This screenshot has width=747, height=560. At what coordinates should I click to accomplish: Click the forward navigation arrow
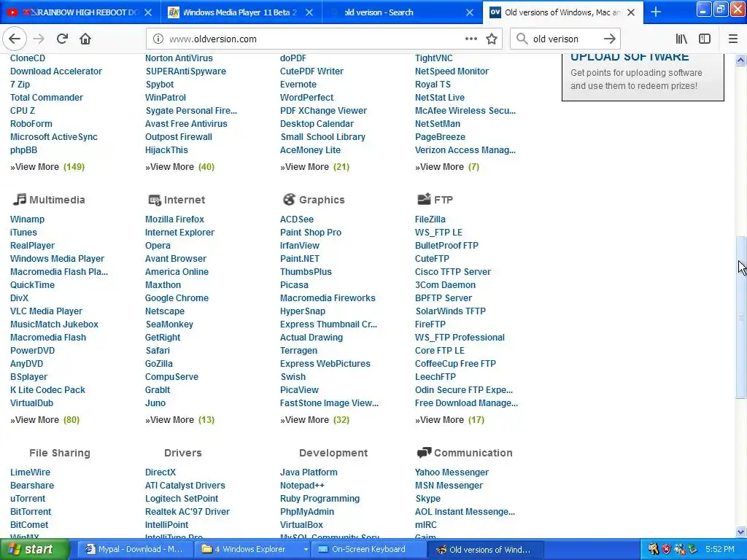pyautogui.click(x=39, y=39)
